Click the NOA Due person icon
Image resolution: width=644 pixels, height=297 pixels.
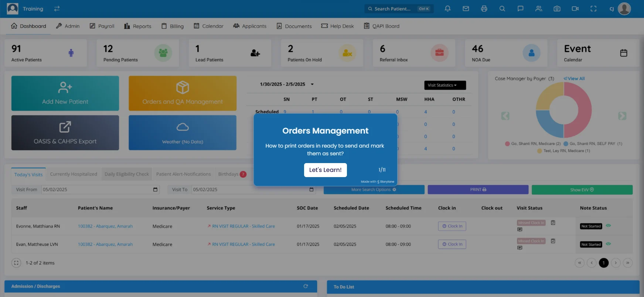pyautogui.click(x=531, y=53)
